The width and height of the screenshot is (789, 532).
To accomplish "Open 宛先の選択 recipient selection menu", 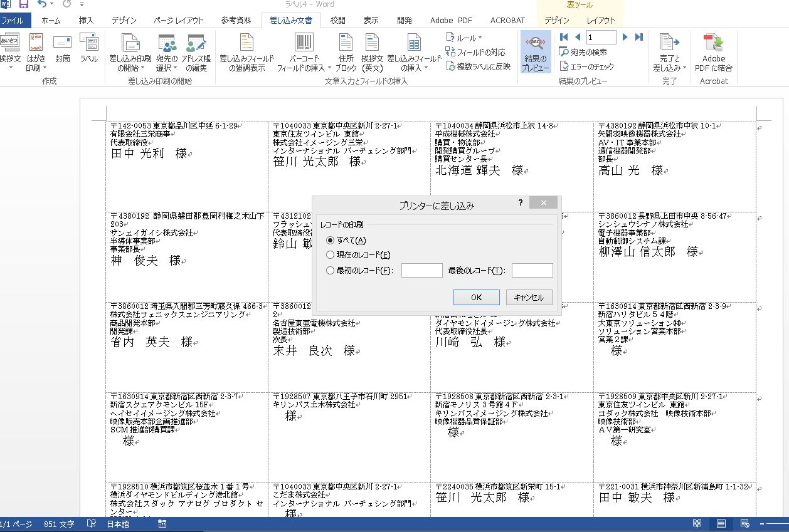I will click(167, 53).
